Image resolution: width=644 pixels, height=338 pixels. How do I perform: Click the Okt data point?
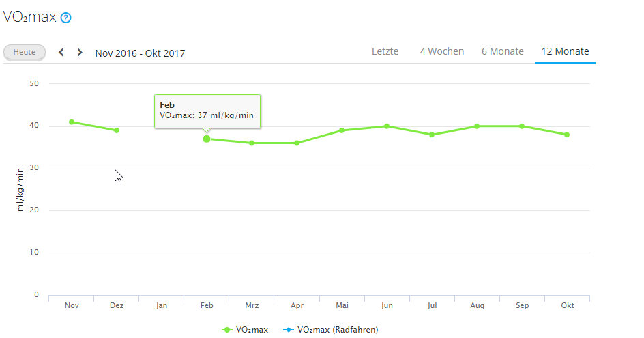pos(567,135)
